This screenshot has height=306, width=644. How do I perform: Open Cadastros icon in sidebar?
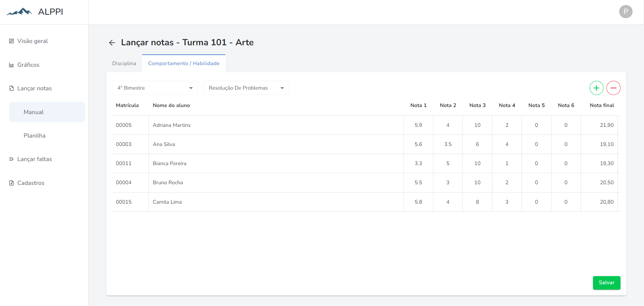click(x=11, y=183)
